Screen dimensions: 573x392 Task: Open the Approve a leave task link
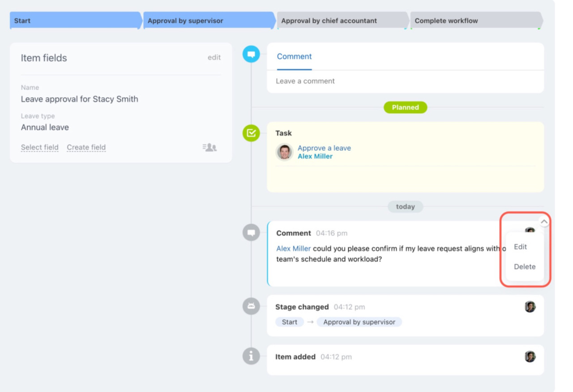(x=324, y=148)
